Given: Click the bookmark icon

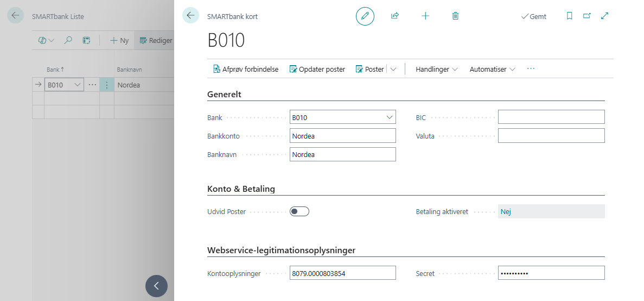Looking at the screenshot, I should [x=569, y=16].
